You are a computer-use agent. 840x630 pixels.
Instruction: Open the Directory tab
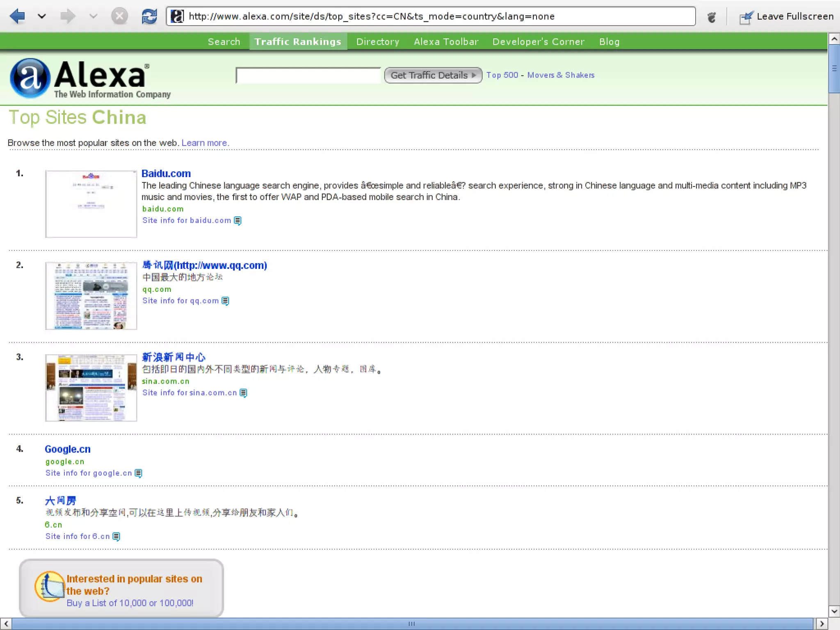(x=377, y=42)
